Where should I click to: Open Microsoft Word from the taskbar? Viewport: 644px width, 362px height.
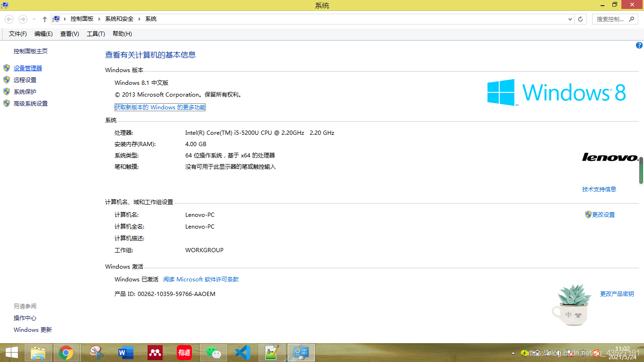[125, 353]
